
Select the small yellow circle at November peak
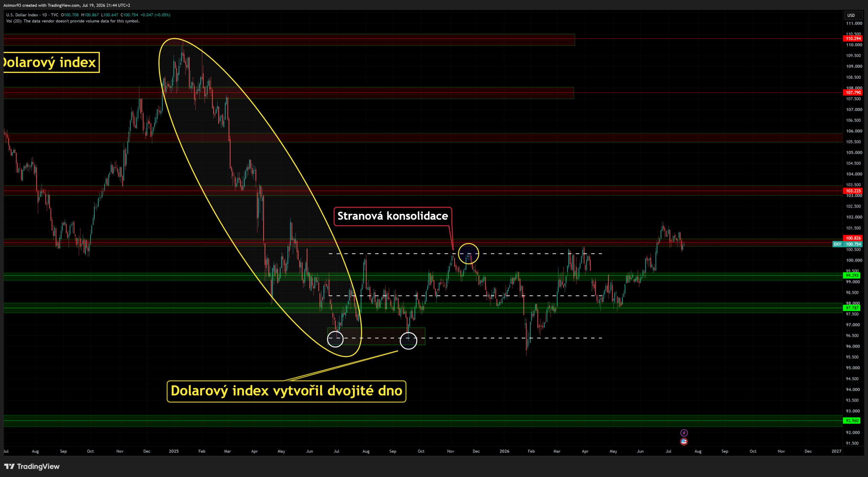click(469, 254)
